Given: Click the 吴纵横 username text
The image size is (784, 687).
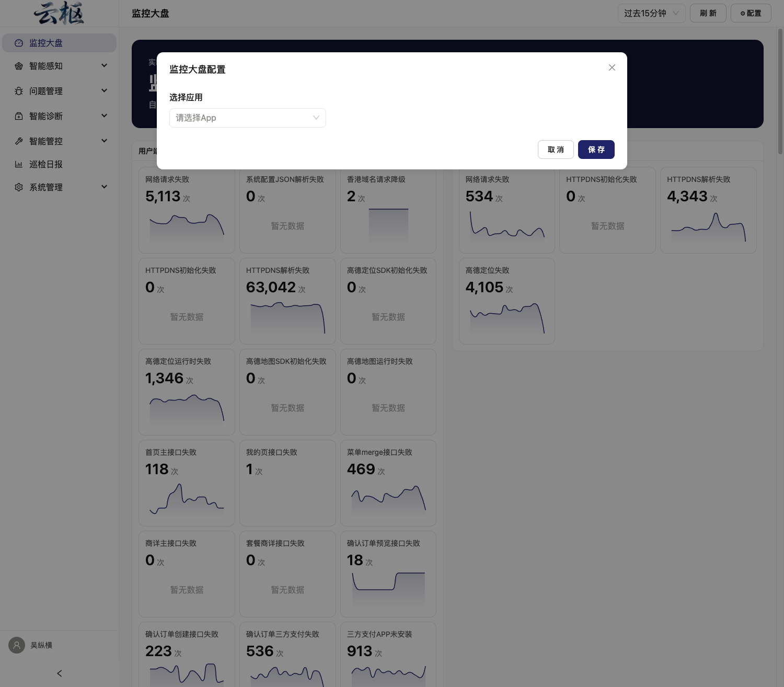Looking at the screenshot, I should (x=41, y=645).
